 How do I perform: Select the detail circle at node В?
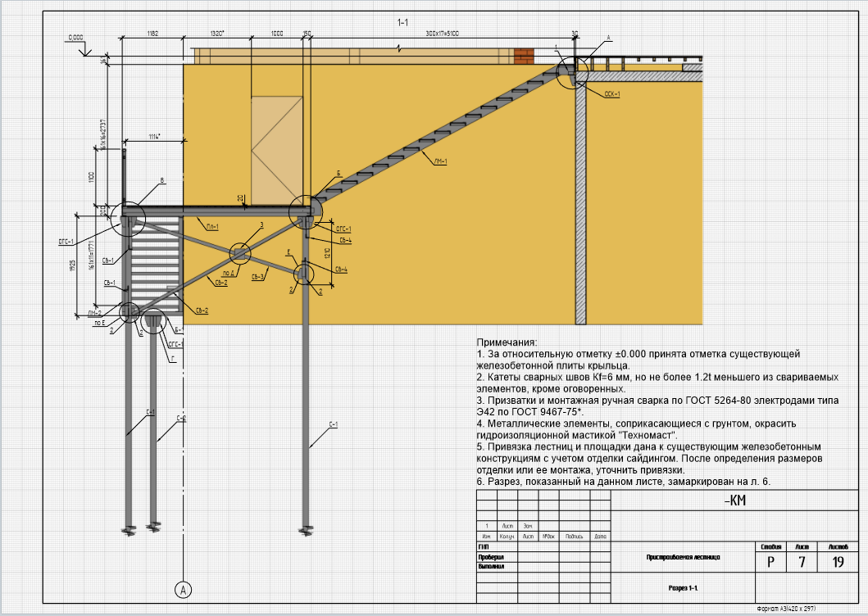coord(129,220)
